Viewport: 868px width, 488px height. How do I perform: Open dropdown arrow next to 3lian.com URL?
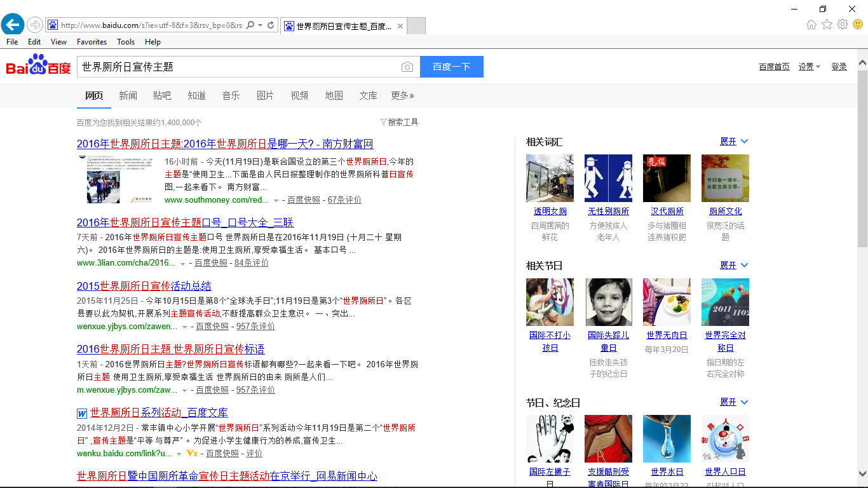pos(183,263)
